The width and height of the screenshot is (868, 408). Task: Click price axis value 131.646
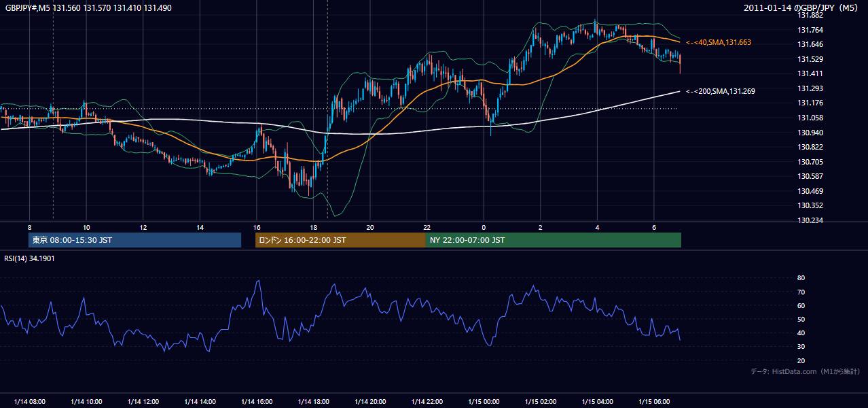(810, 45)
